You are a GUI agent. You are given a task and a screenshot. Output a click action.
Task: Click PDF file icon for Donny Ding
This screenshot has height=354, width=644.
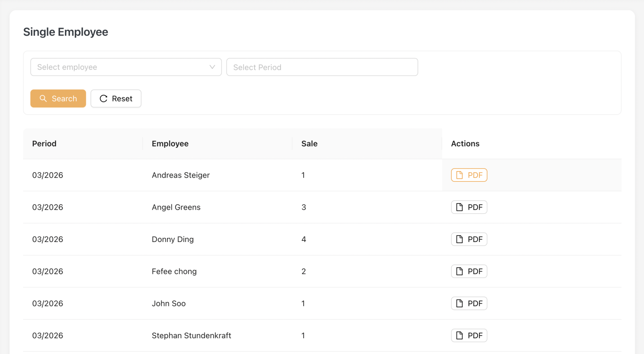click(459, 239)
